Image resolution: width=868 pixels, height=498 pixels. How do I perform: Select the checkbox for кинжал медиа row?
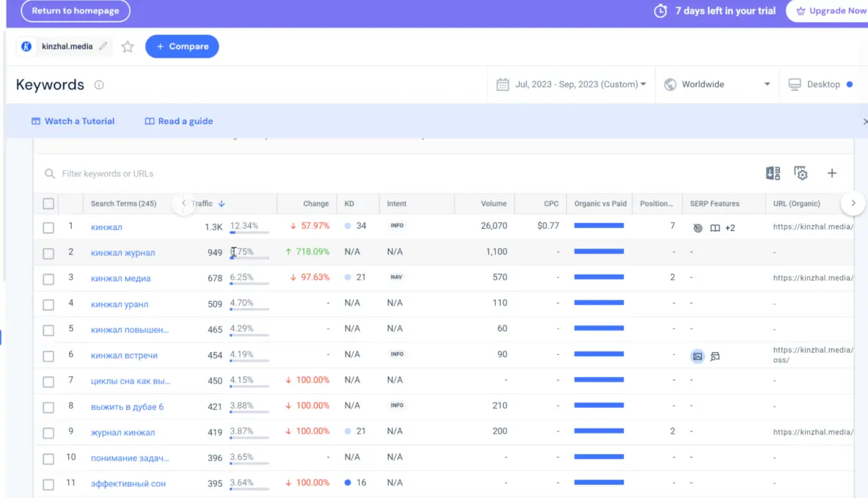click(48, 279)
